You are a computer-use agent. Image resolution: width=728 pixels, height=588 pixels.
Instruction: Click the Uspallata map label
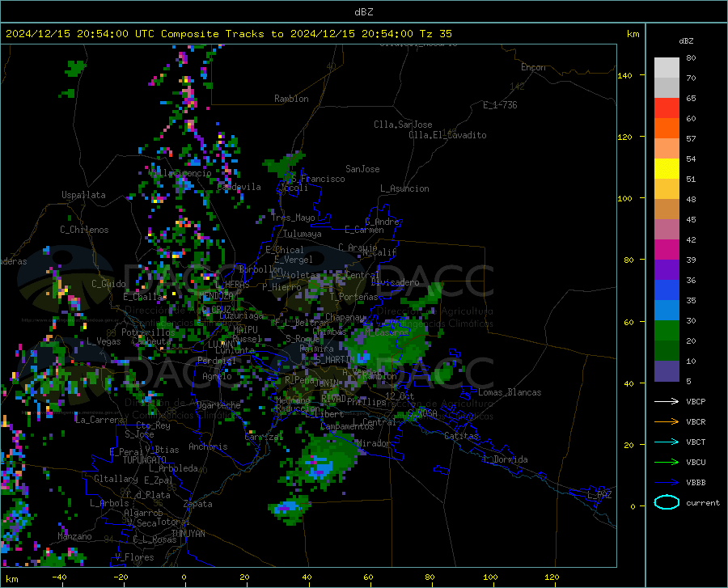pyautogui.click(x=83, y=195)
